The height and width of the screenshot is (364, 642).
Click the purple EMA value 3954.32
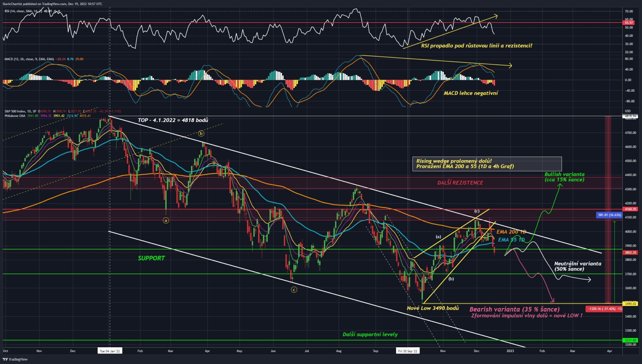click(46, 116)
